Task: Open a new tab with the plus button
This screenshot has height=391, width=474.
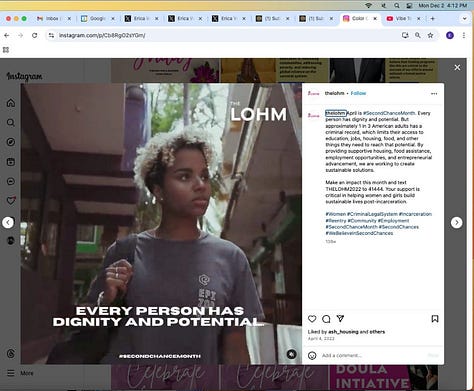Action: [433, 19]
